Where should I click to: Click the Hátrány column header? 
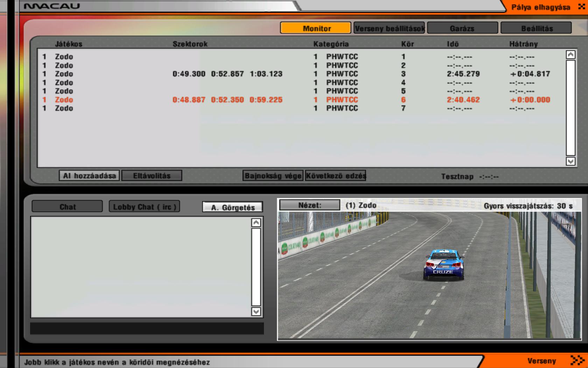click(524, 44)
